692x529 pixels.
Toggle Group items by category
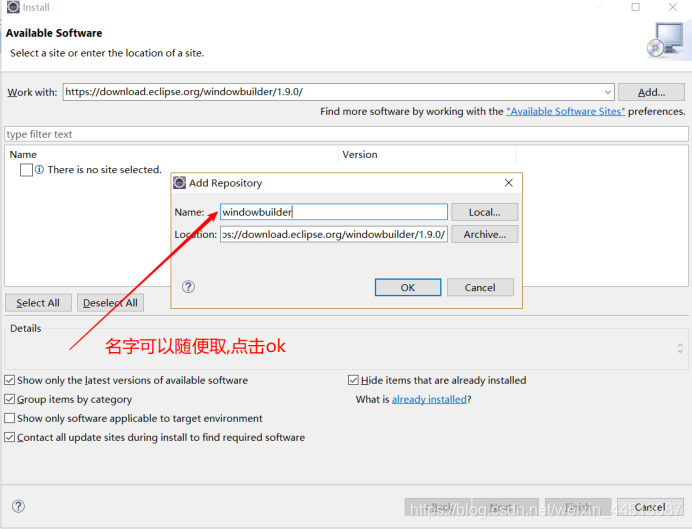[x=10, y=399]
